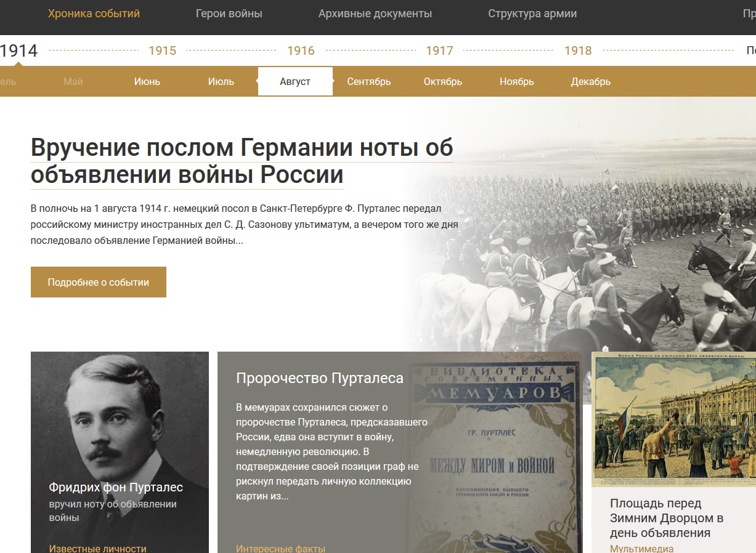This screenshot has width=756, height=553.
Task: Select the Май month tab
Action: point(73,81)
